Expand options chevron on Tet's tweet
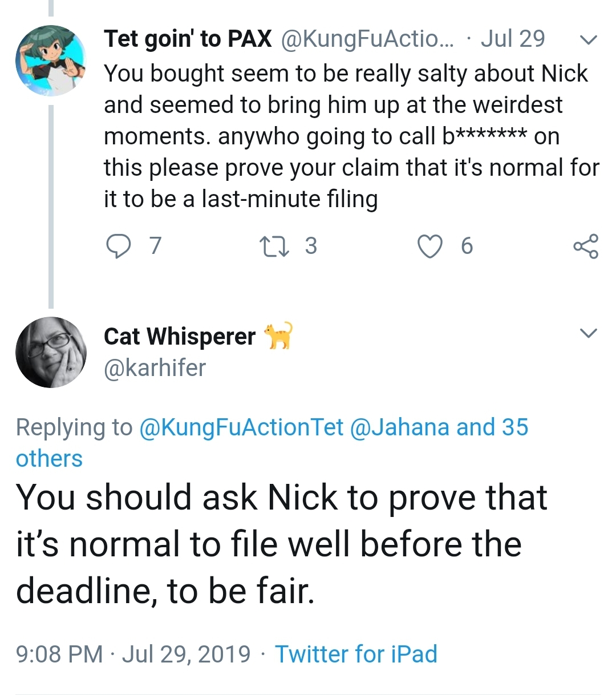Screen dimensions: 616x695 (588, 39)
